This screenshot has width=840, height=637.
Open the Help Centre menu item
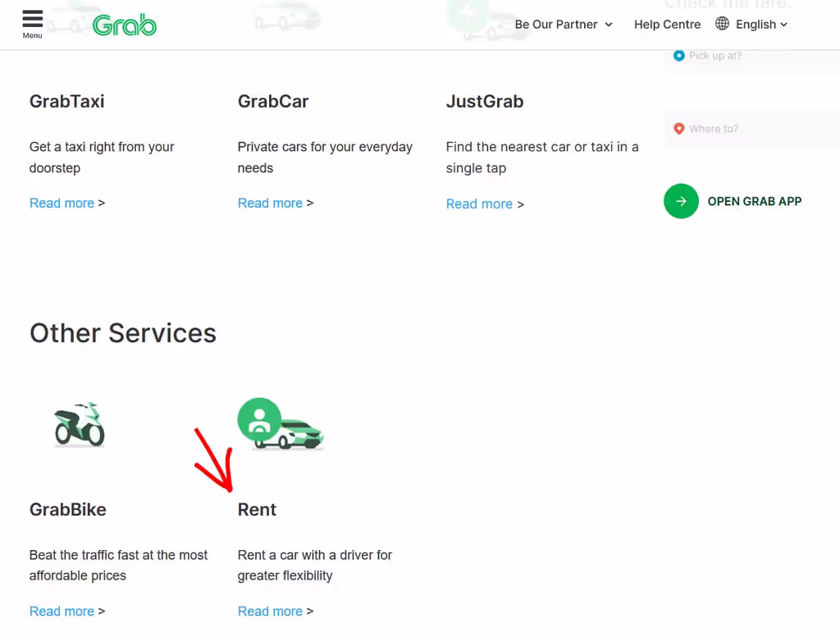coord(667,25)
